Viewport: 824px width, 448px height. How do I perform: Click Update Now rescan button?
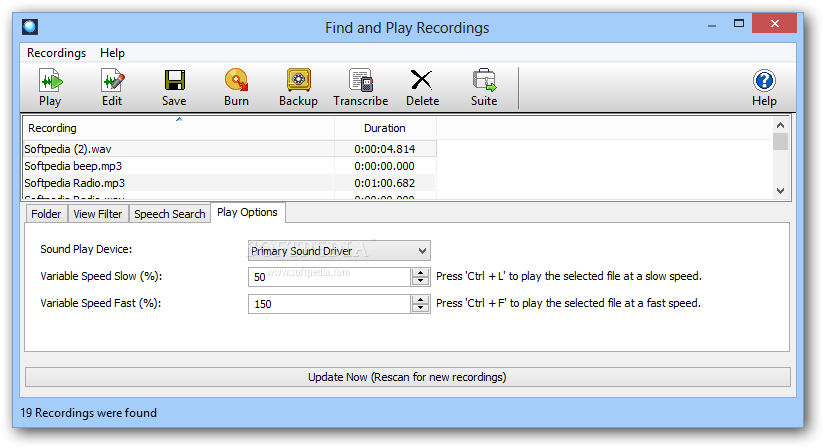point(407,377)
